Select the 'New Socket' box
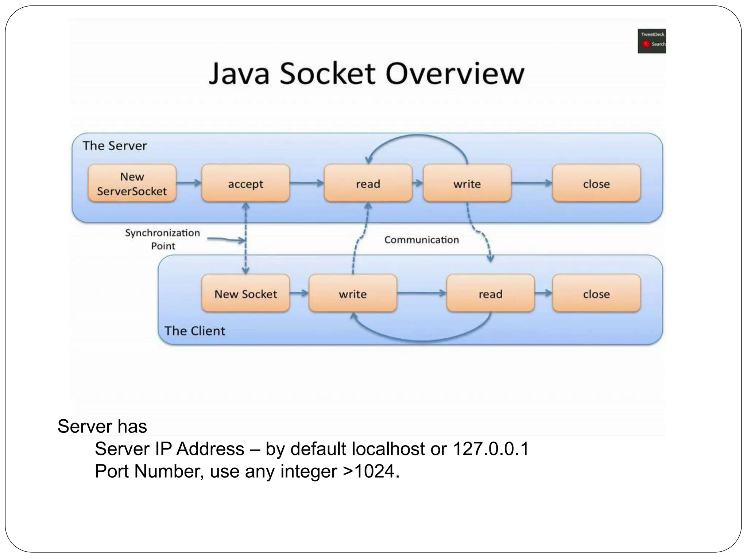This screenshot has width=747, height=560. (245, 293)
